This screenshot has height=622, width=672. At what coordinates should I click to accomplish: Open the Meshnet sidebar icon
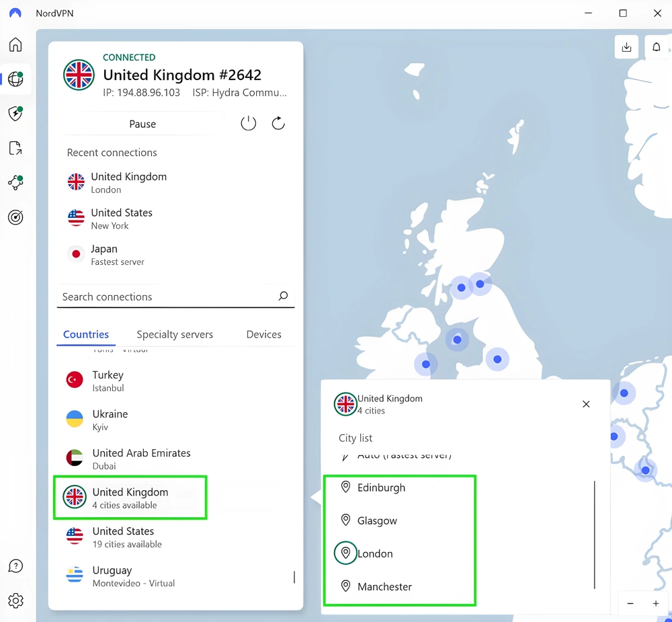tap(15, 183)
